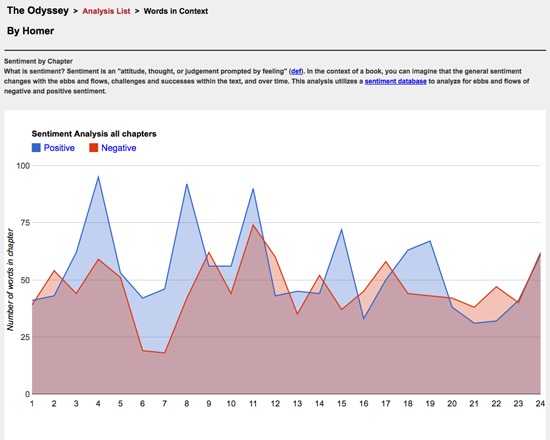Click the y-axis label 25
This screenshot has width=550, height=440.
(25, 337)
